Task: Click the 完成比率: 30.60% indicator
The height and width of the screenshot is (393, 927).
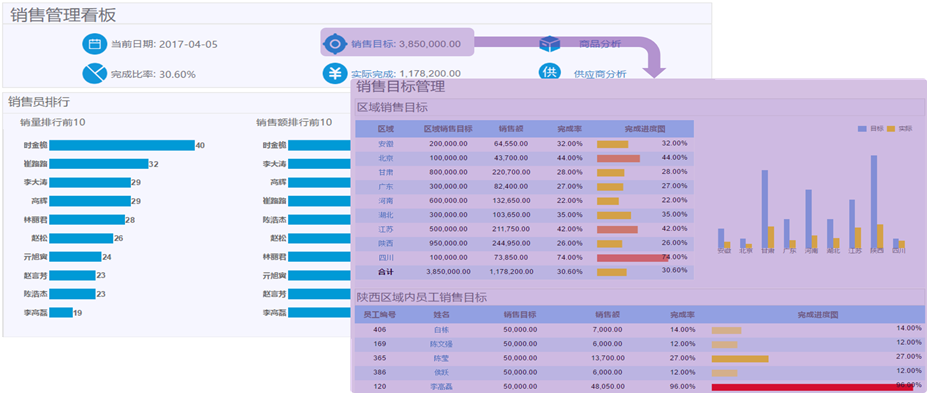Action: (153, 74)
